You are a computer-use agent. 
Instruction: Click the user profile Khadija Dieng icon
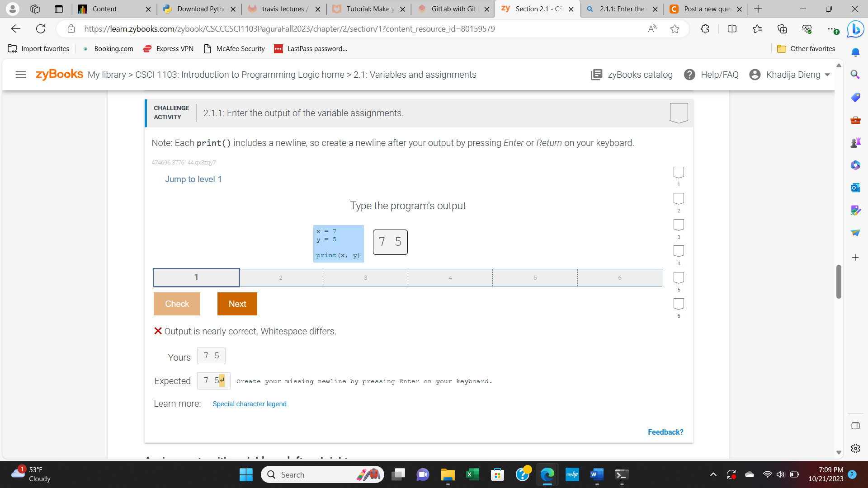point(755,75)
